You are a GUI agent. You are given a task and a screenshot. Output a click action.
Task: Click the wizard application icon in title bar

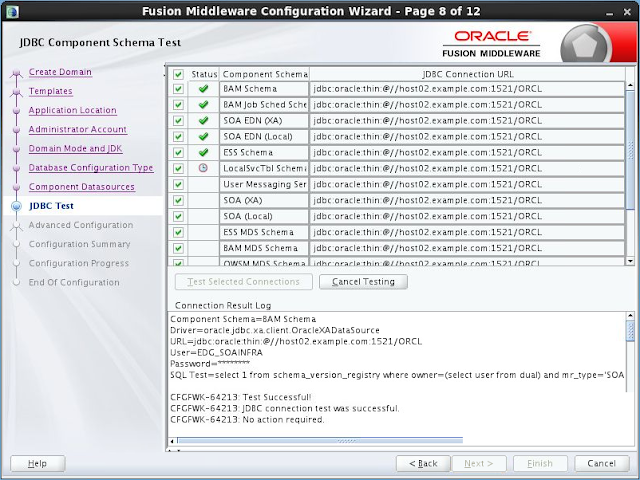(x=12, y=11)
